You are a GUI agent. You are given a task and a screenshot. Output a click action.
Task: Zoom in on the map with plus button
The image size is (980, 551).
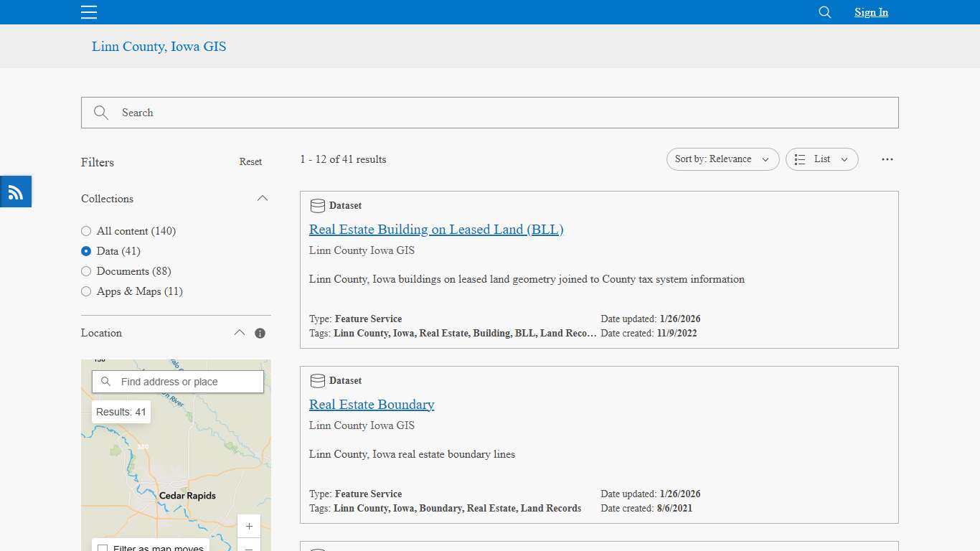pyautogui.click(x=249, y=526)
